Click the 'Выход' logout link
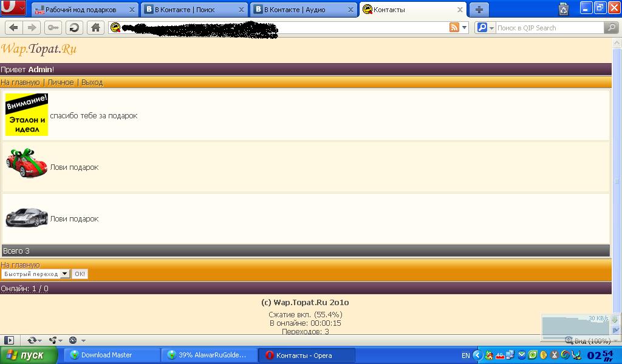 coord(92,83)
